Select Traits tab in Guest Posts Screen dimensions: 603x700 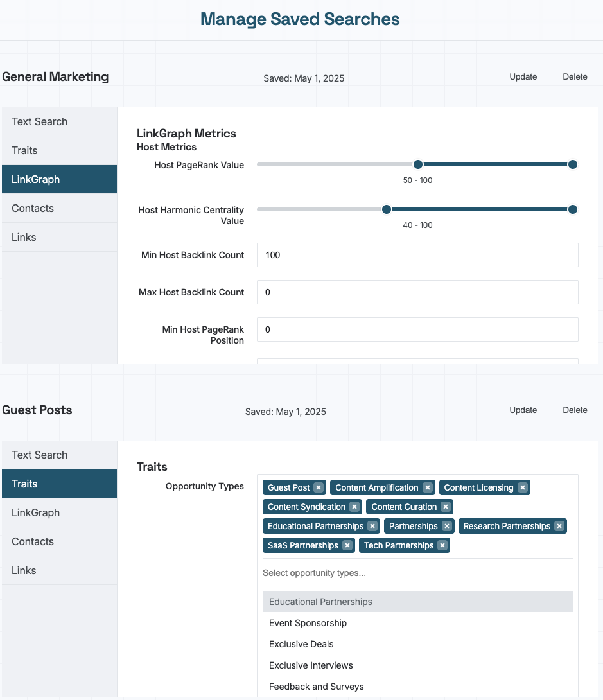pos(59,484)
